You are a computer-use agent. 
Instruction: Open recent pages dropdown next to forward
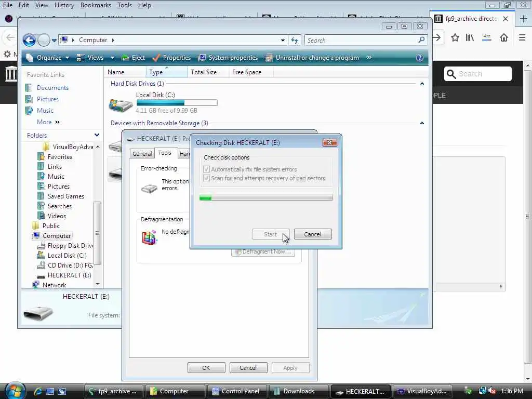(x=54, y=41)
